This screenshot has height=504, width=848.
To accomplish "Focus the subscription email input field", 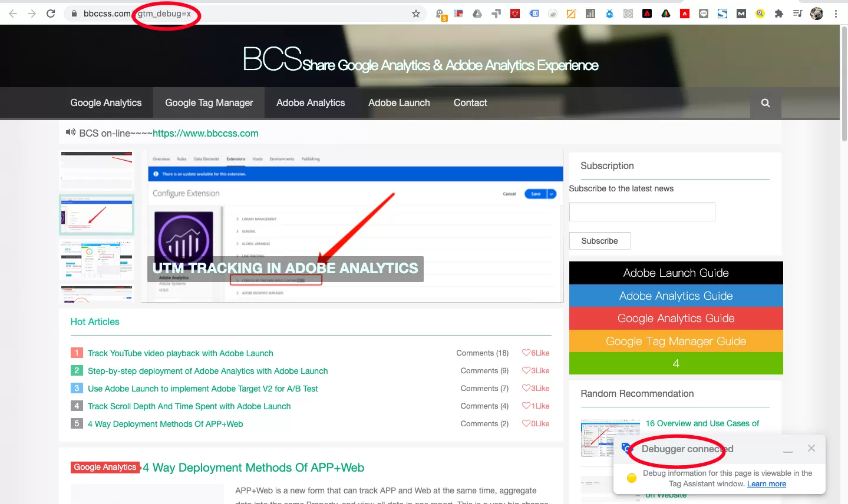I will pos(642,212).
